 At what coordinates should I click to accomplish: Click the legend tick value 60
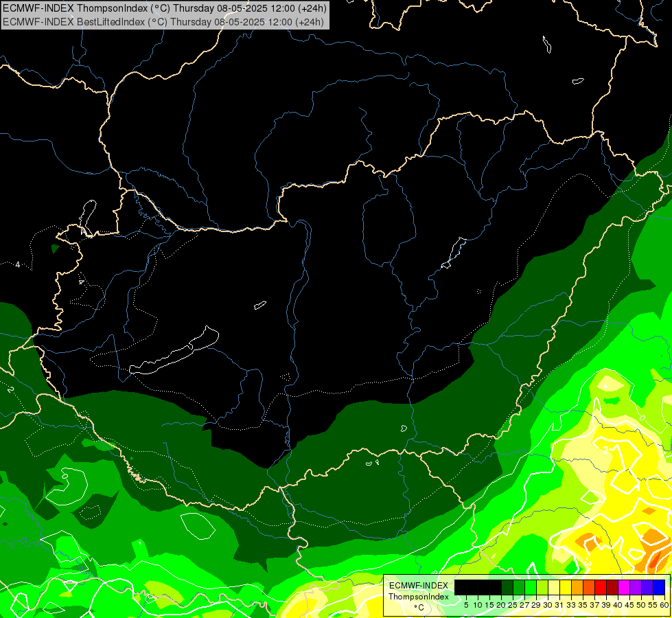664,605
